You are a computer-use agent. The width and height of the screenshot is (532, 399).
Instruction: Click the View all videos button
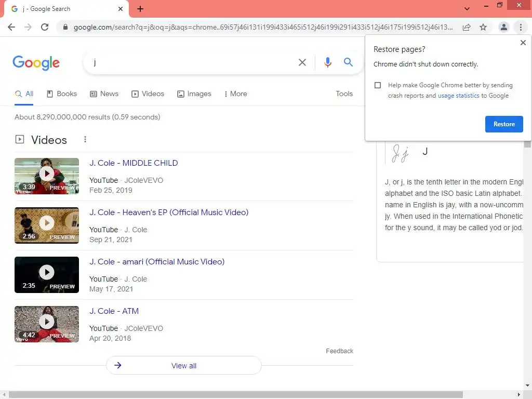pos(183,365)
